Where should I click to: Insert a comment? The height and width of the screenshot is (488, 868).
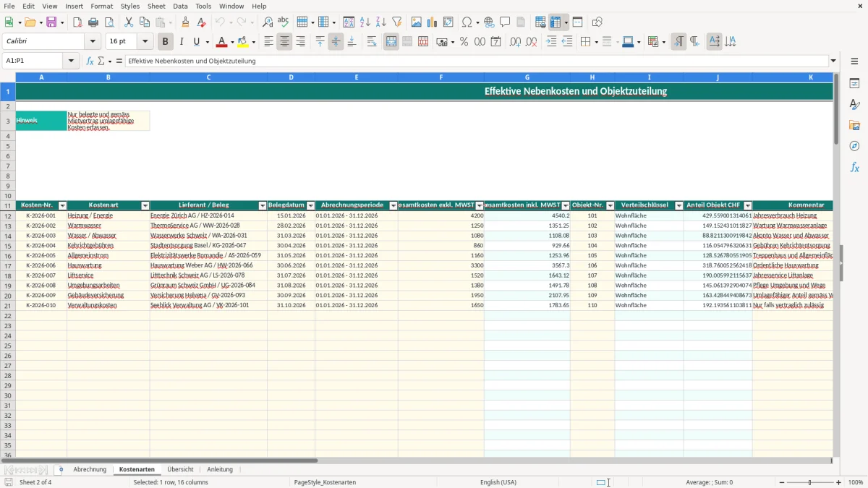[505, 22]
